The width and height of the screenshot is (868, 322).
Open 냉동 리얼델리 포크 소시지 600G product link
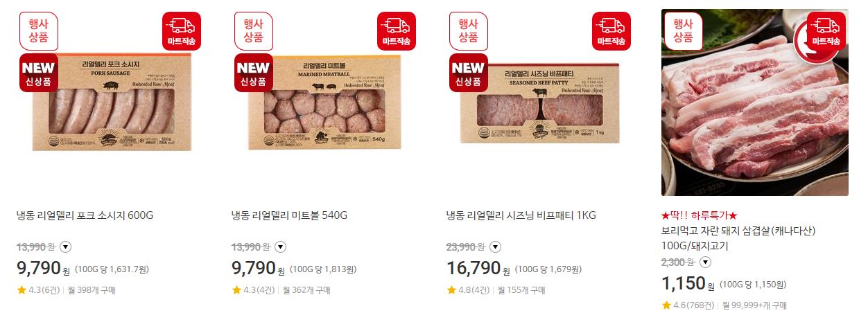85,215
